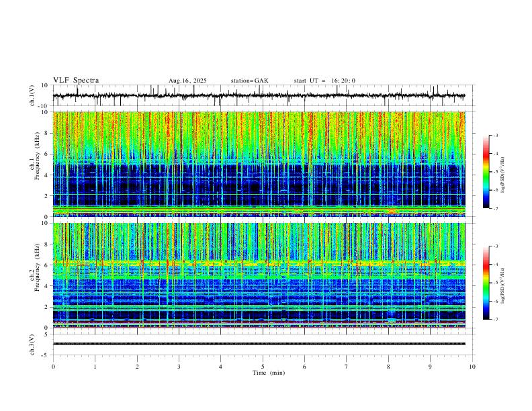Click the time axis tick label '10'
The height and width of the screenshot is (411, 532).
[x=472, y=367]
